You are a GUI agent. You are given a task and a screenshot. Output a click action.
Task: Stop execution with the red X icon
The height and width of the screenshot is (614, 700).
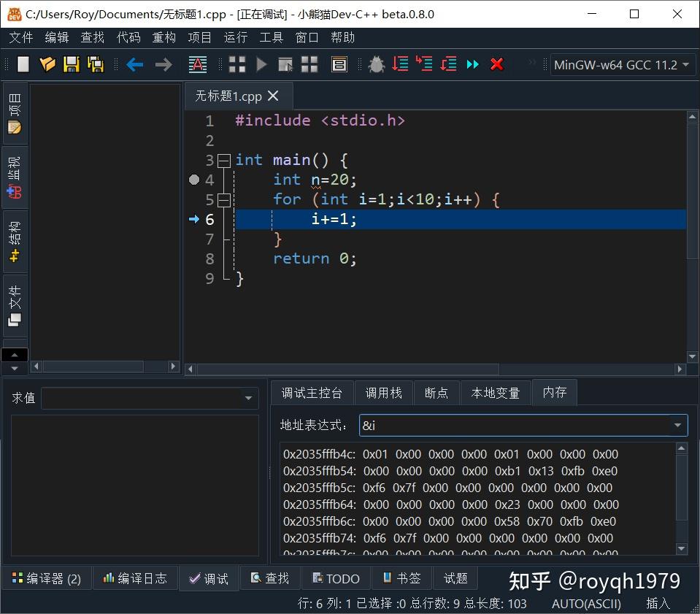point(496,64)
